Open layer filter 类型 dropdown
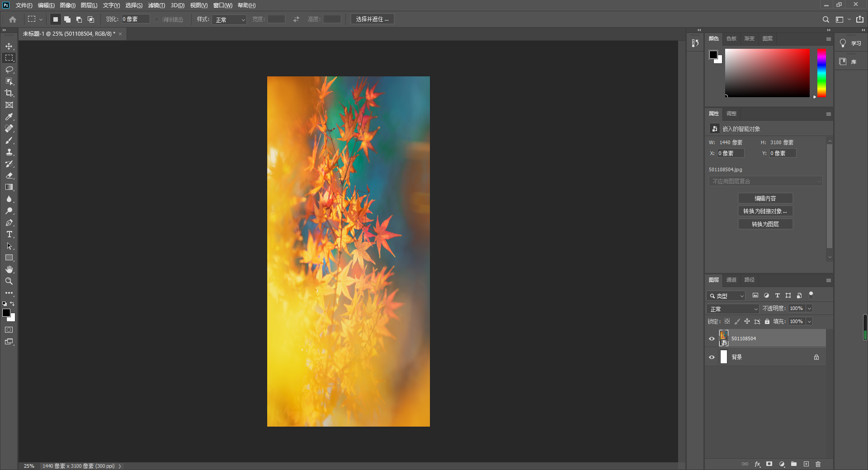 pyautogui.click(x=726, y=296)
